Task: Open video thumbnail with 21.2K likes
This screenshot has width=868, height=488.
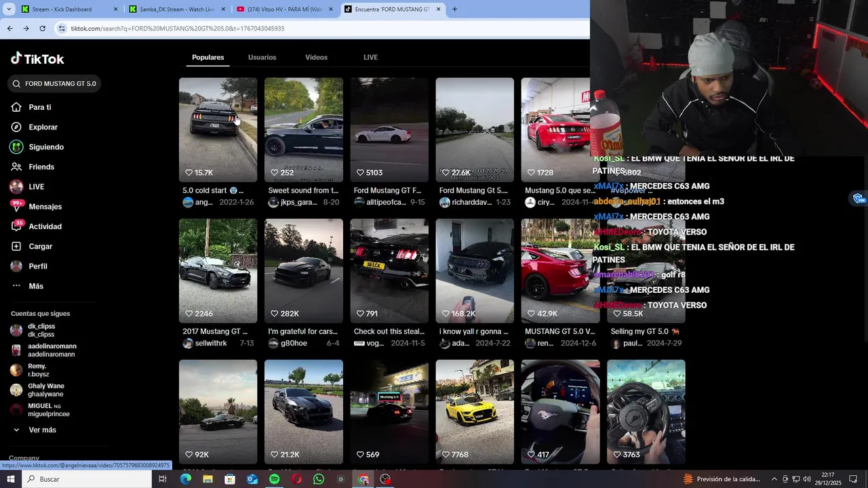Action: pos(303,411)
